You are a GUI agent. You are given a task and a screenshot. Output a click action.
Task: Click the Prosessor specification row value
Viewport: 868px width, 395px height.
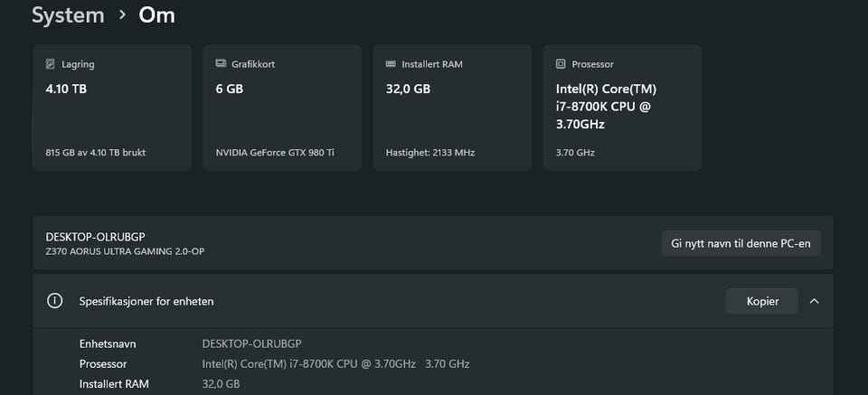(335, 363)
